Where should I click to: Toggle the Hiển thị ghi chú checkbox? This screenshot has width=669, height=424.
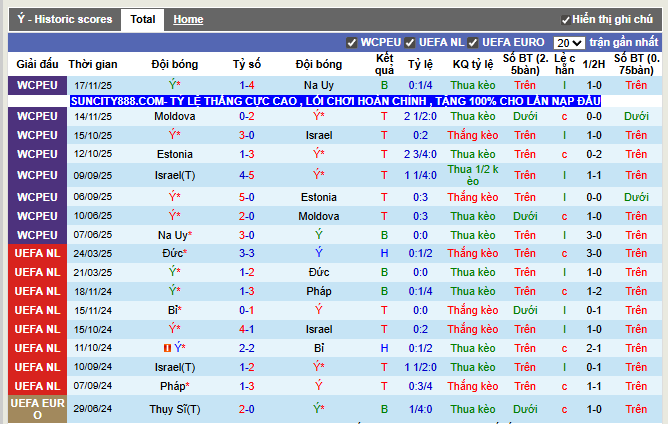566,20
